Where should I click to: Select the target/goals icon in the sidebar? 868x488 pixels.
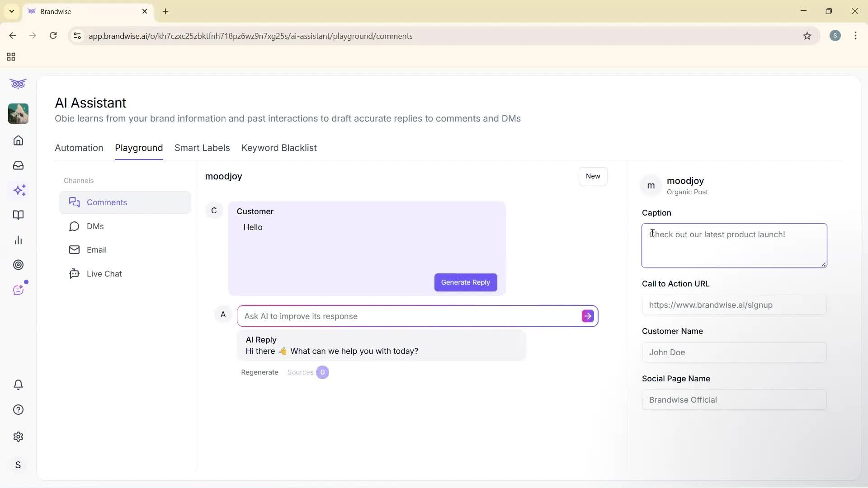click(18, 265)
